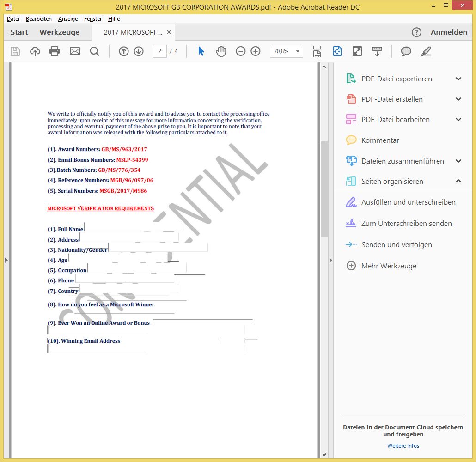Click fit full page icon

[337, 51]
